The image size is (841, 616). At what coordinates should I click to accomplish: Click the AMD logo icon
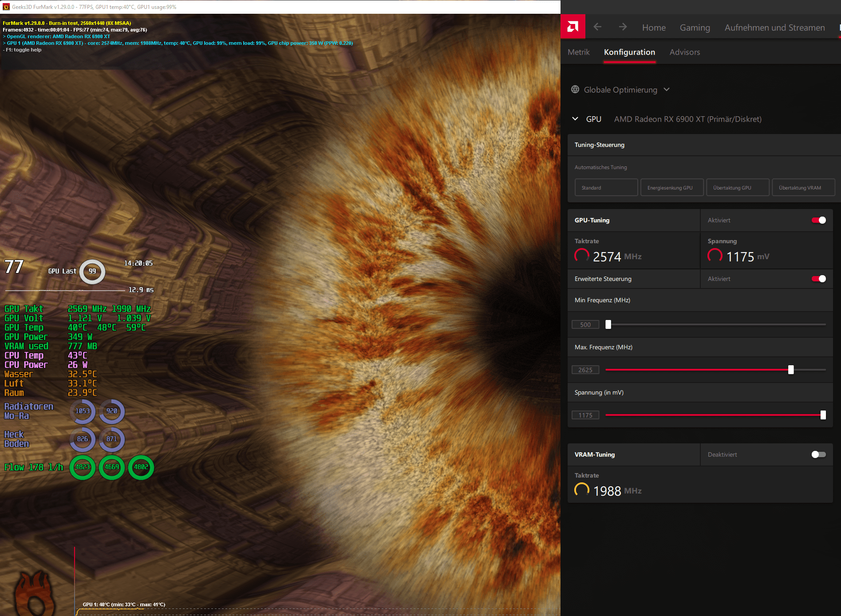(573, 27)
